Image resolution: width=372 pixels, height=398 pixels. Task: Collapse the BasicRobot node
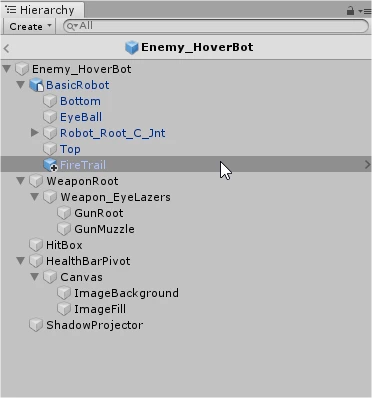click(21, 85)
